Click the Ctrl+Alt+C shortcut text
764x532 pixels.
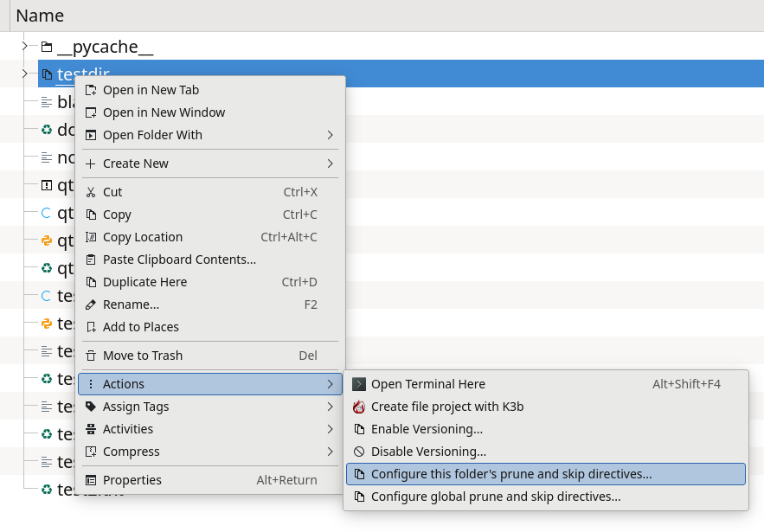tap(289, 237)
